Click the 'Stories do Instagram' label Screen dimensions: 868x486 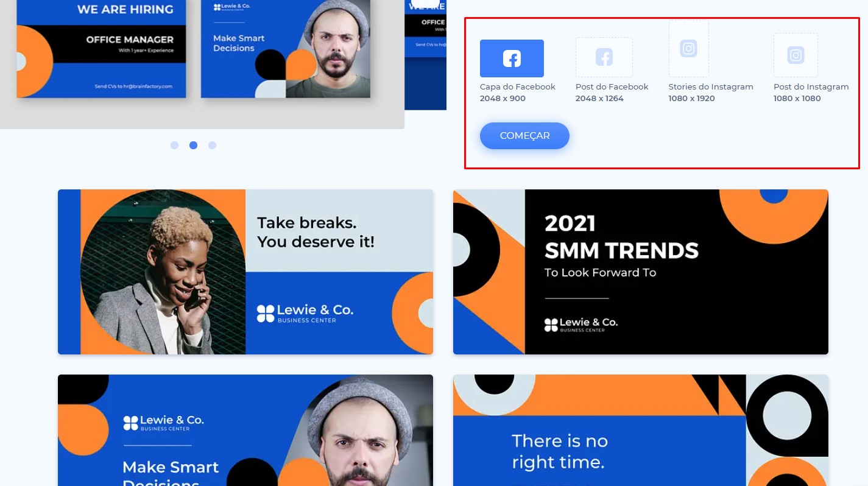(x=711, y=86)
